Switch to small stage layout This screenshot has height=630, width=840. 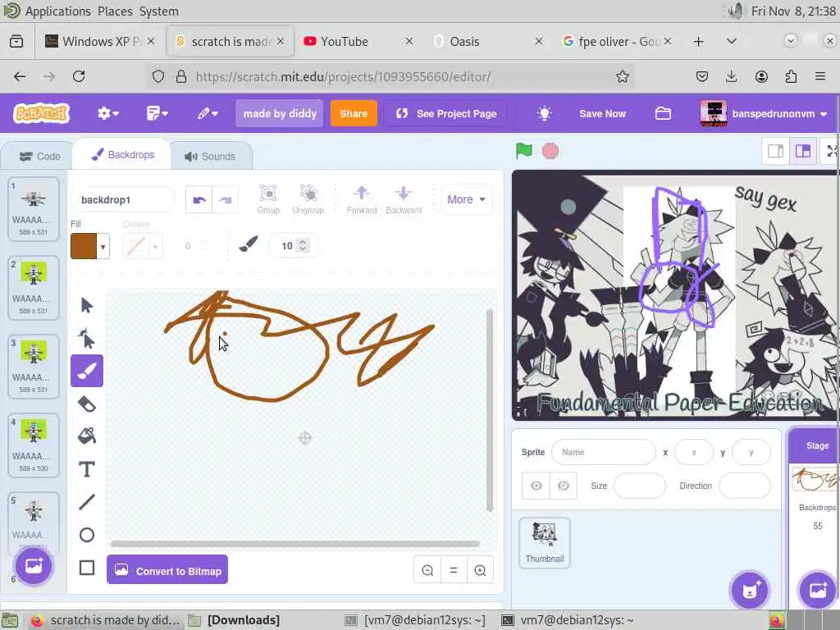[775, 151]
